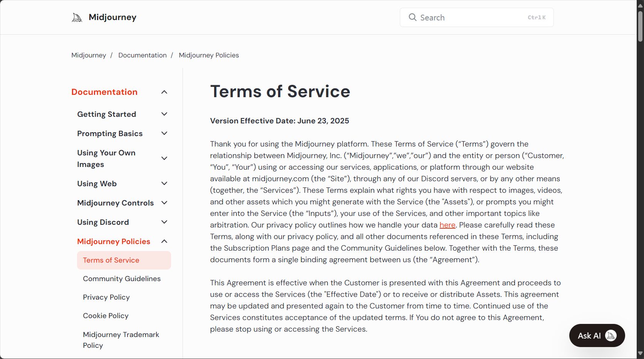The width and height of the screenshot is (644, 359).
Task: Expand the Using Discord dropdown arrow
Action: (x=164, y=222)
